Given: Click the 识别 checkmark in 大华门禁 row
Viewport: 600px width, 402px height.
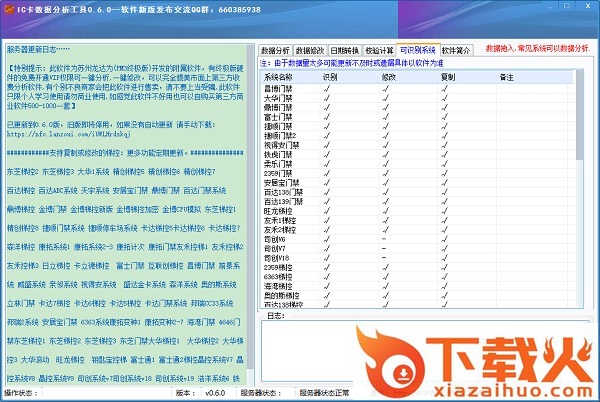Looking at the screenshot, I should (x=326, y=98).
